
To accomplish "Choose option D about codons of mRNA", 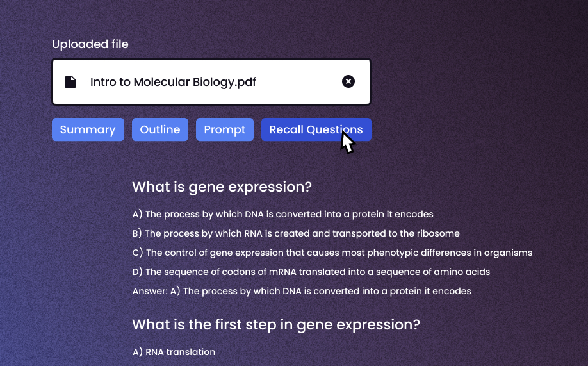I will pos(311,272).
